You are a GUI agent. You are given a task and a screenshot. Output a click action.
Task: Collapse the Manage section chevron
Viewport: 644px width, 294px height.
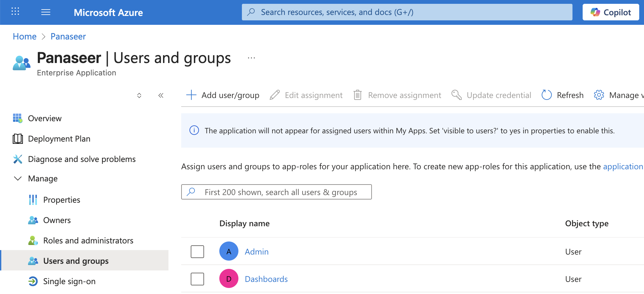point(18,178)
